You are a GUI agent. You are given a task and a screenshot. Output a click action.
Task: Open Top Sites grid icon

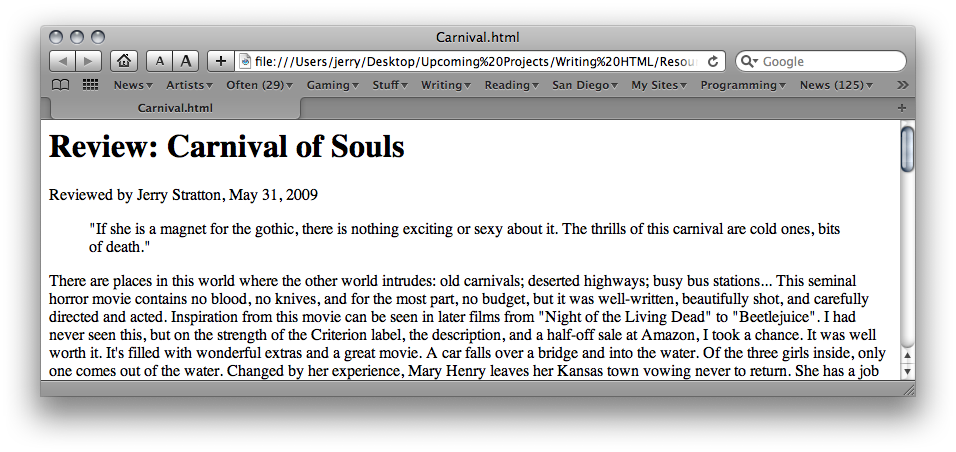(90, 85)
